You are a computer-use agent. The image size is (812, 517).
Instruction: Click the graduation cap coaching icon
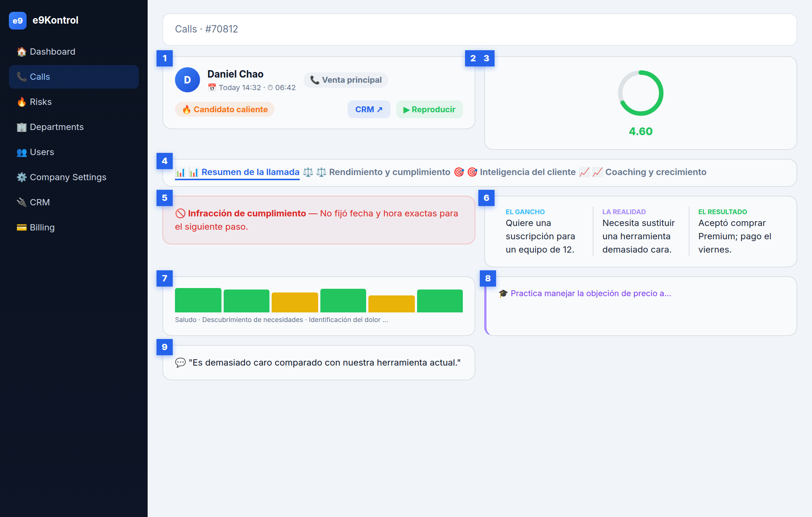click(503, 294)
